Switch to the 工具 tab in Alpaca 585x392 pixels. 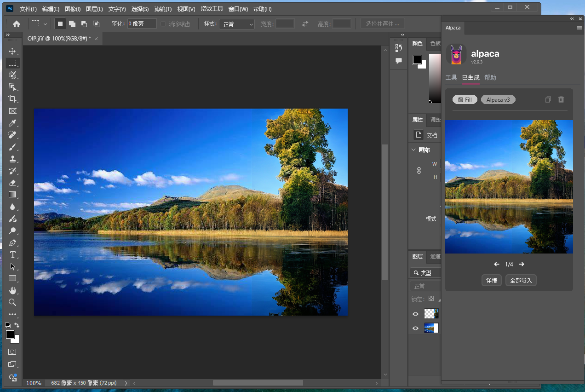[451, 78]
